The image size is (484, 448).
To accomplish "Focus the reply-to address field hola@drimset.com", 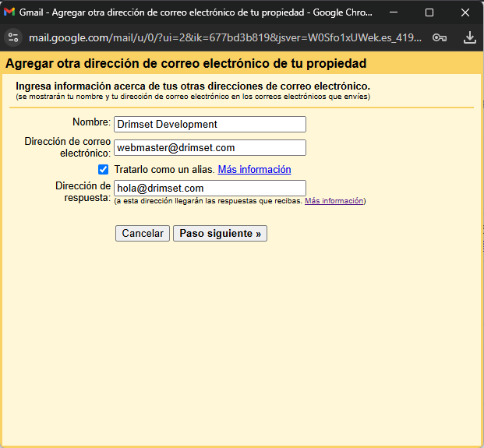I will (x=210, y=189).
